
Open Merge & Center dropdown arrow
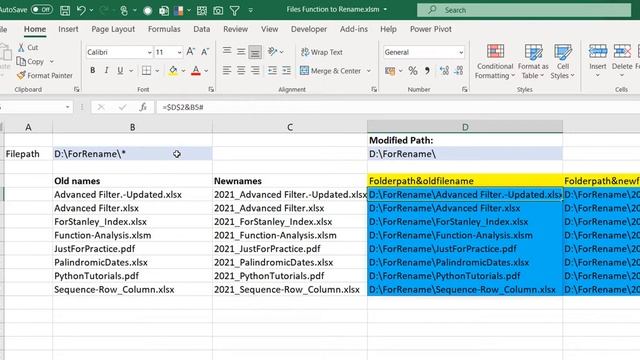369,71
